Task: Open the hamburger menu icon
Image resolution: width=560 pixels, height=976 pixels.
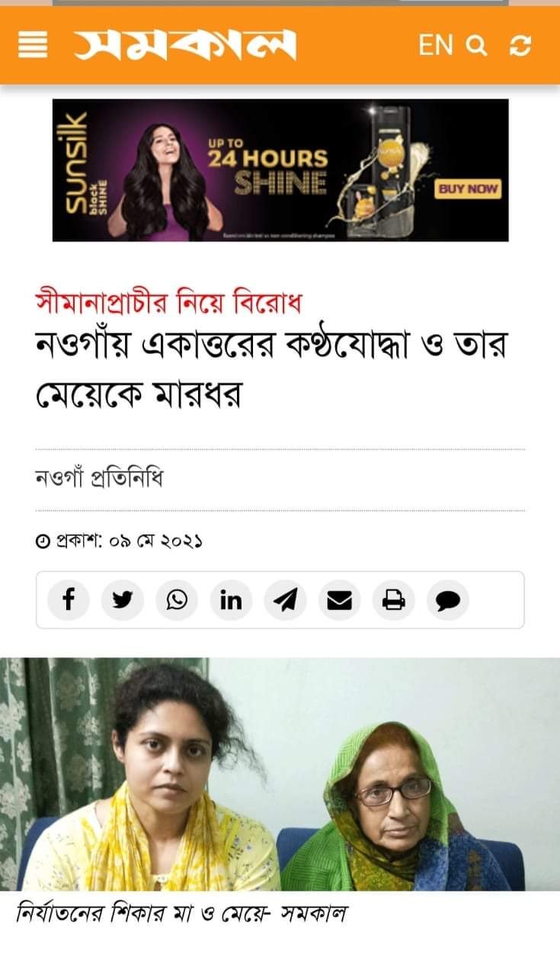Action: point(32,46)
